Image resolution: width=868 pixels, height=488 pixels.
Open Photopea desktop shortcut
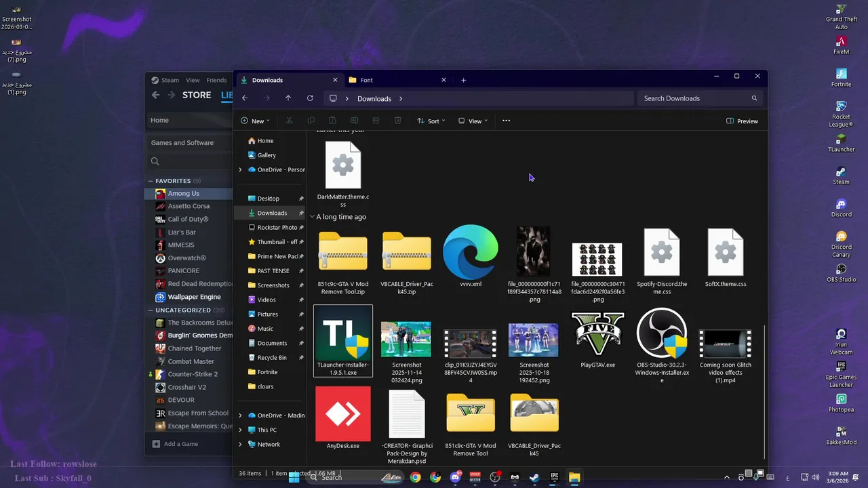[841, 403]
